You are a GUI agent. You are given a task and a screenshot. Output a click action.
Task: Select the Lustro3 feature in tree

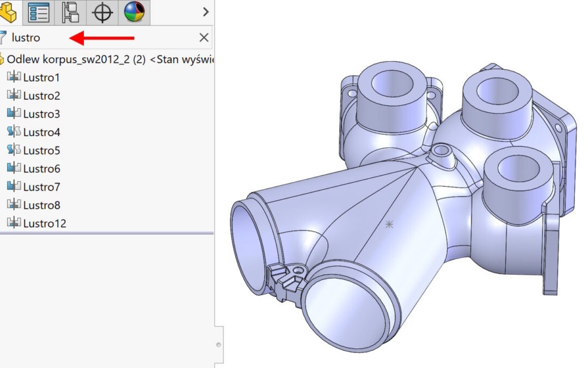41,114
